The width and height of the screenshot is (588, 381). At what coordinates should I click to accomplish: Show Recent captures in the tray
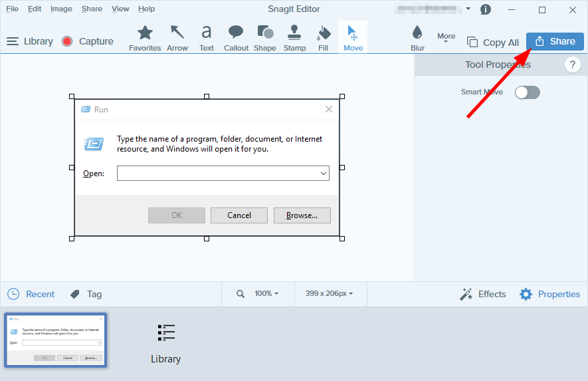coord(31,294)
